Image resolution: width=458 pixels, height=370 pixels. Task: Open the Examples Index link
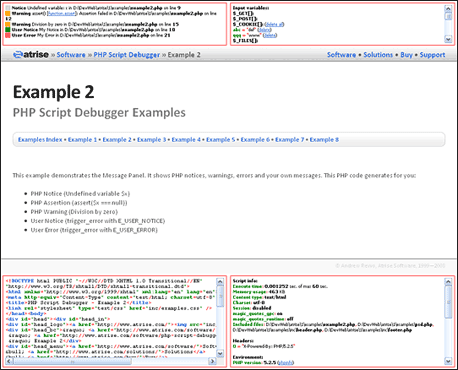click(40, 140)
